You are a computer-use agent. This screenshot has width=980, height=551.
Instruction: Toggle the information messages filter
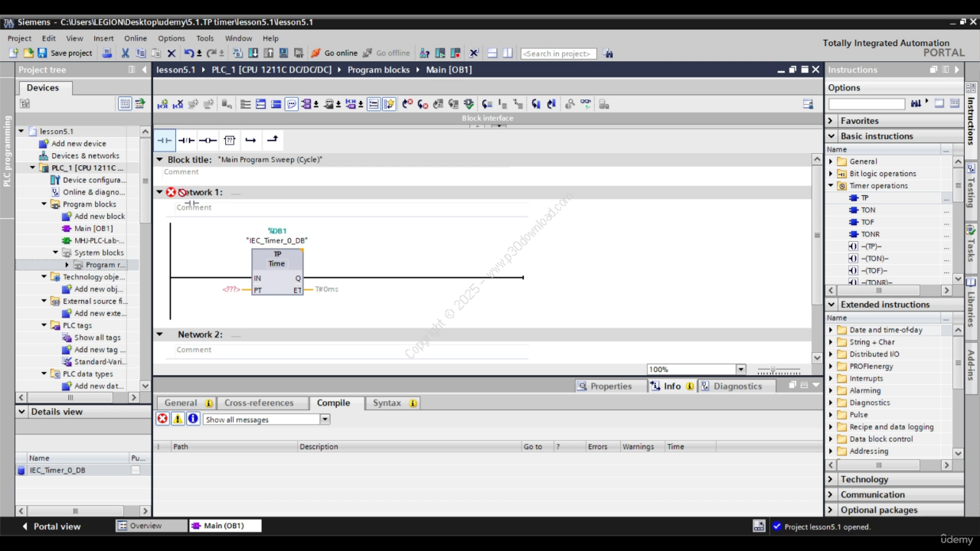click(193, 419)
